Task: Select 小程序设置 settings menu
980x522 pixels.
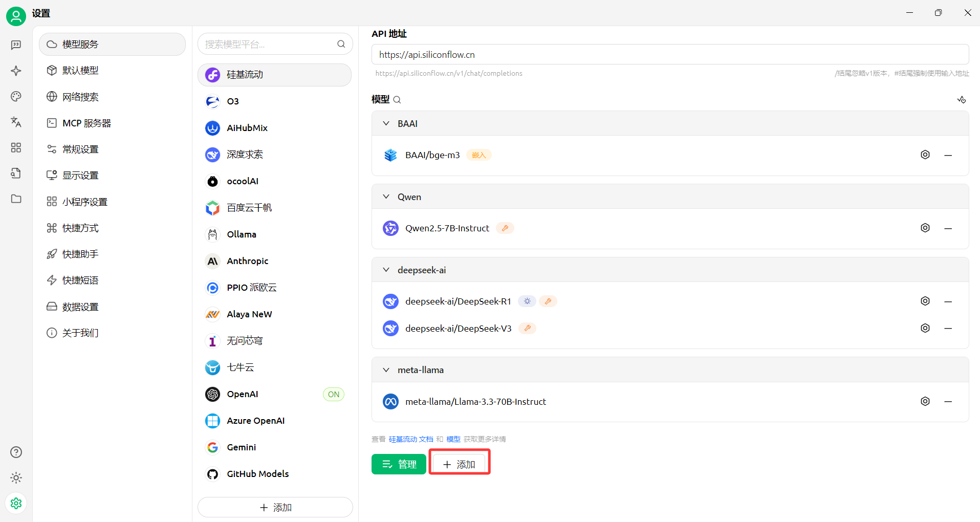Action: pos(112,202)
